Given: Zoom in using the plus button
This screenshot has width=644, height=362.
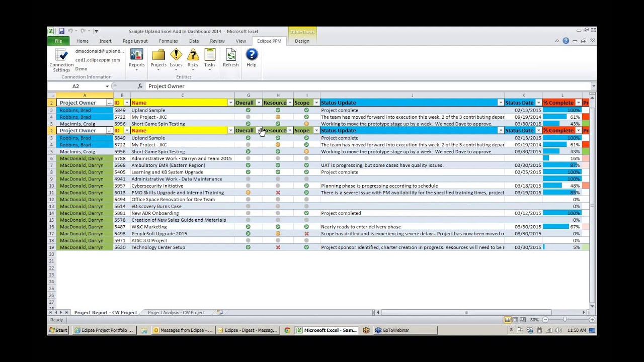Looking at the screenshot, I should coord(592,320).
